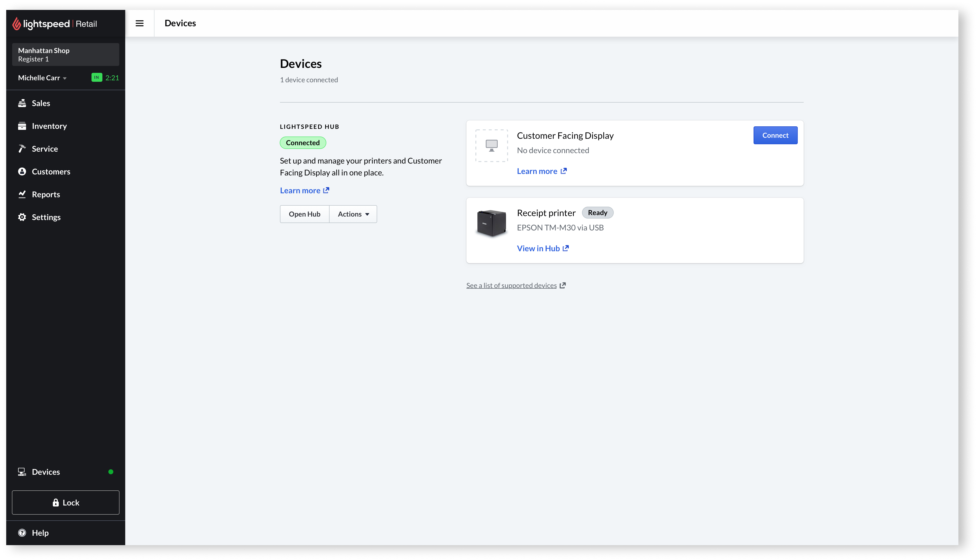Open Customer Facing Display Learn more link
Image resolution: width=977 pixels, height=560 pixels.
(537, 171)
